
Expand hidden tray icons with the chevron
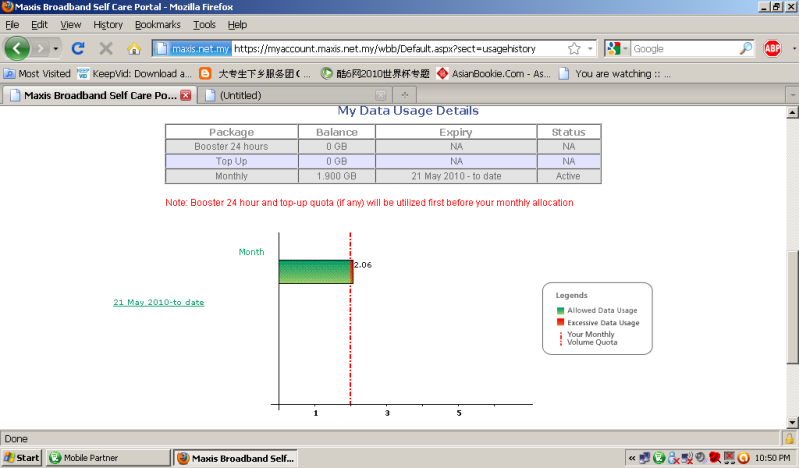(x=632, y=458)
